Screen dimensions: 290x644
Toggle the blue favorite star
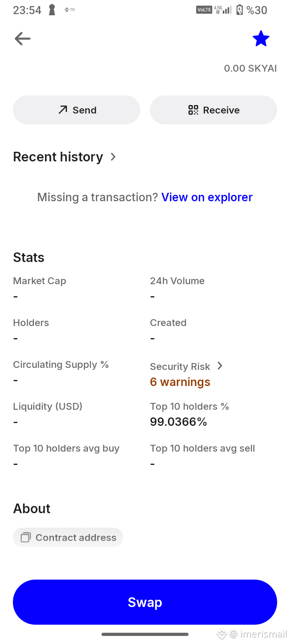tap(261, 39)
